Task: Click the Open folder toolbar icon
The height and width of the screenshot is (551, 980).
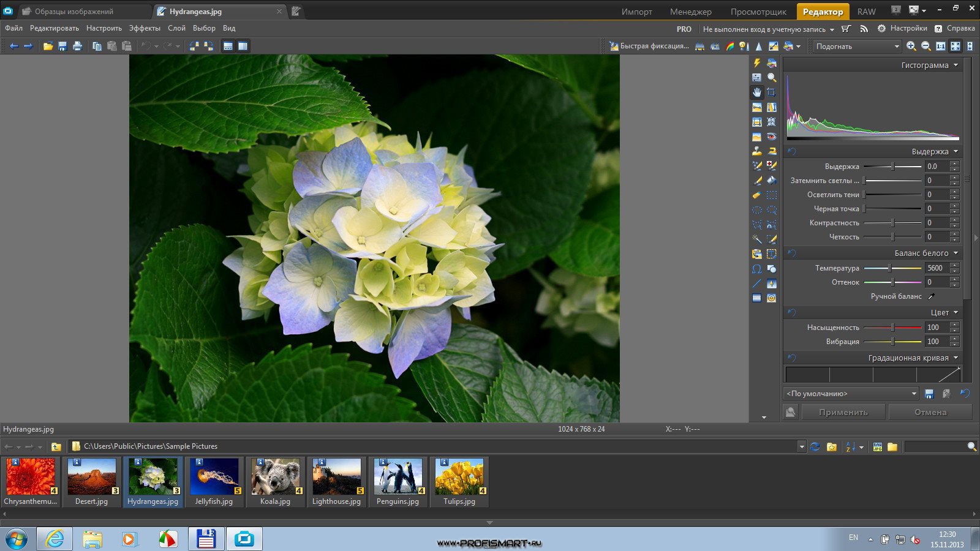Action: pos(48,46)
